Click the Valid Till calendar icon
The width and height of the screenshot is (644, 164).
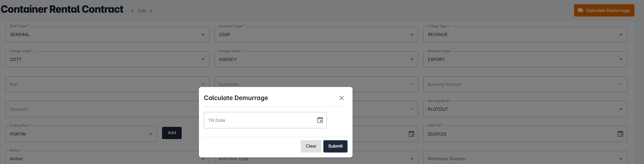coord(620,134)
